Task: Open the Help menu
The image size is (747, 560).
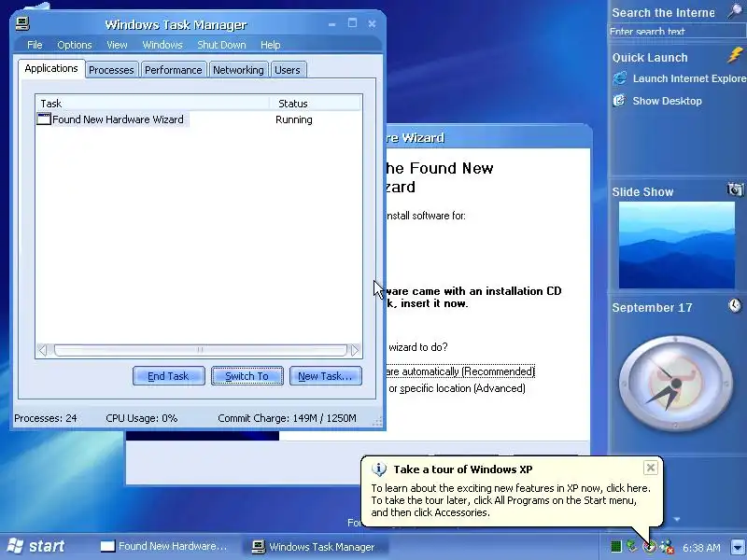Action: click(270, 45)
